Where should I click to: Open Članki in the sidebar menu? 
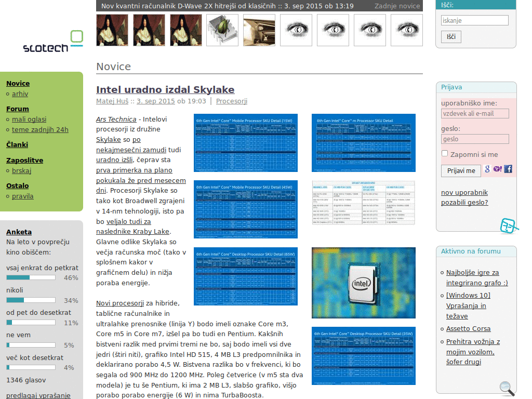tap(17, 145)
